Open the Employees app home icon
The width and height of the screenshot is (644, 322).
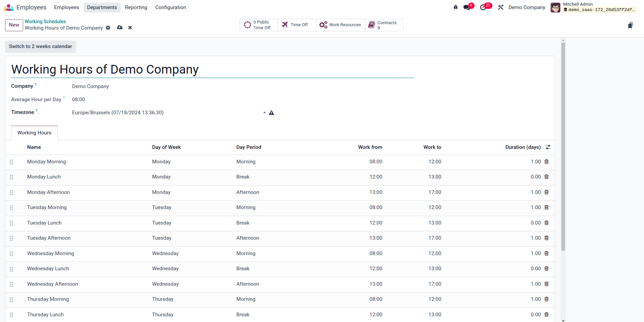(8, 7)
